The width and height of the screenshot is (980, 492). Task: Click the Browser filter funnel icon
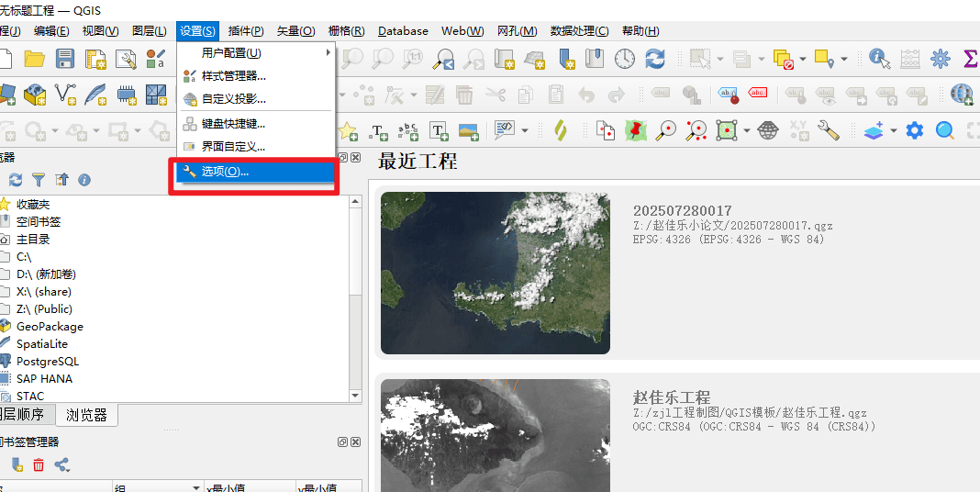[39, 180]
